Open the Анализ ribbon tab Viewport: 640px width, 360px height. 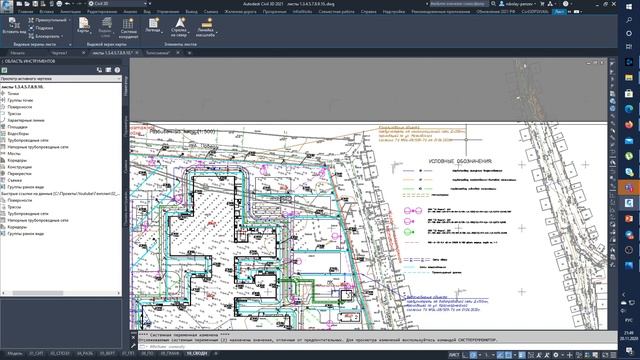tap(130, 12)
